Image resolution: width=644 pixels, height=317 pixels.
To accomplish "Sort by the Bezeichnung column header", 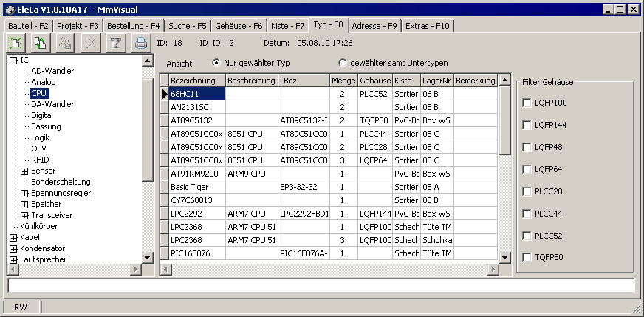I will coord(193,80).
